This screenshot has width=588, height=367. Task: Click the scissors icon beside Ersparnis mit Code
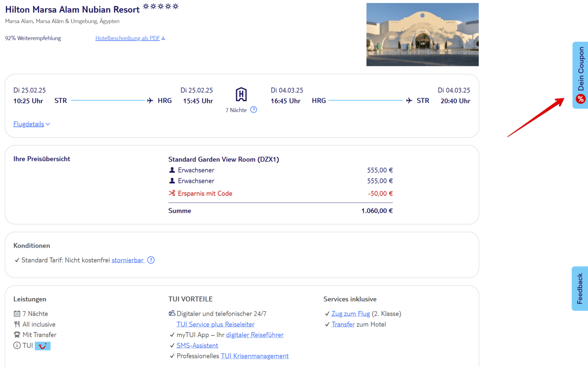(x=172, y=193)
